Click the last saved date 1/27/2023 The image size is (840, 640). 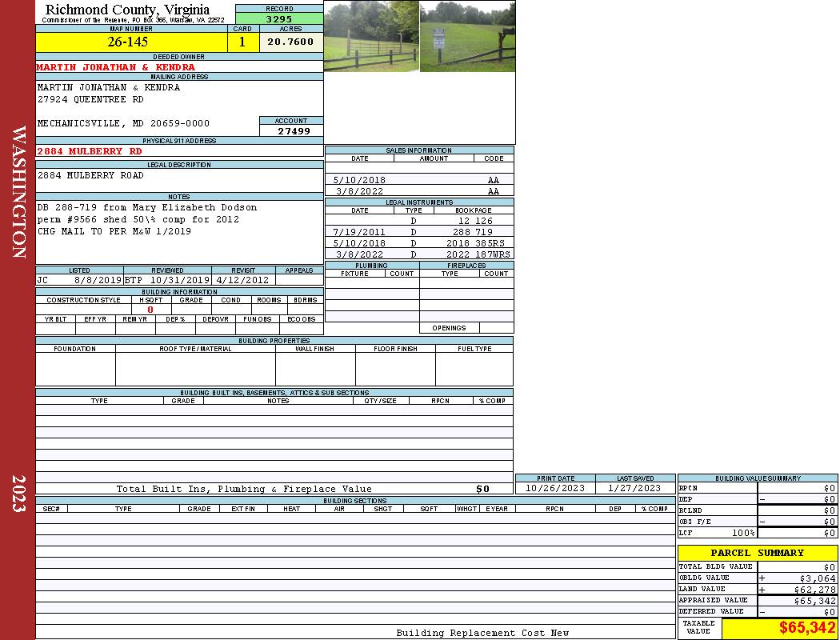pos(634,488)
